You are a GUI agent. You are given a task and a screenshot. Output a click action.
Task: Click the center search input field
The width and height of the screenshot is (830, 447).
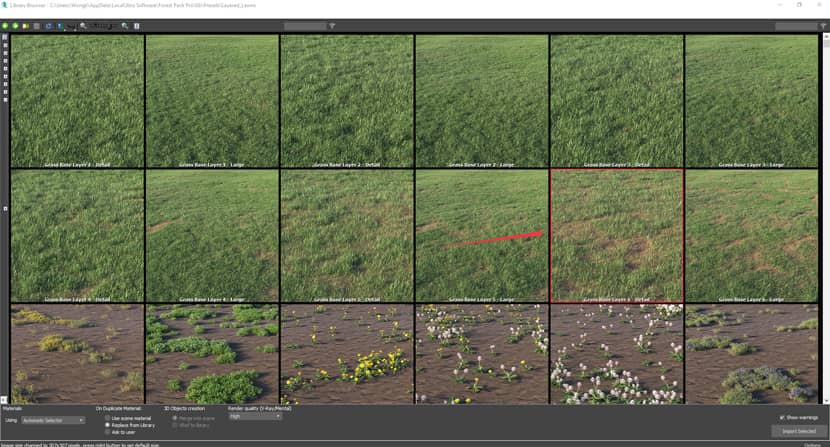[x=304, y=25]
